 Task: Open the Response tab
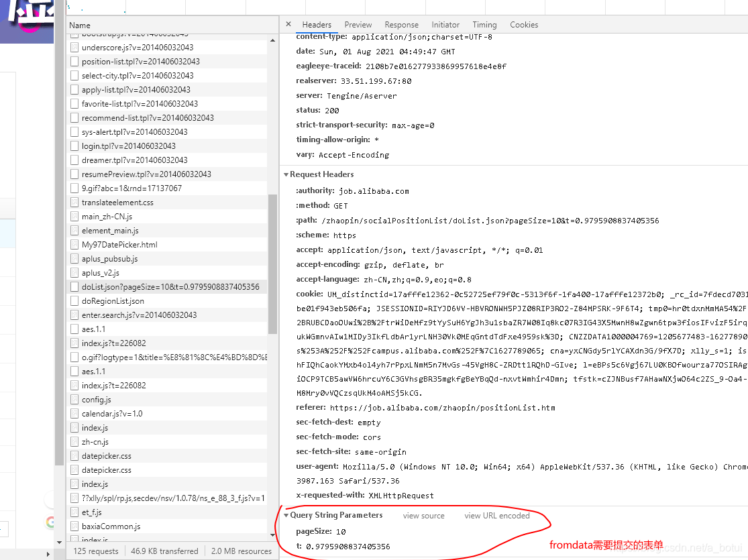click(401, 25)
